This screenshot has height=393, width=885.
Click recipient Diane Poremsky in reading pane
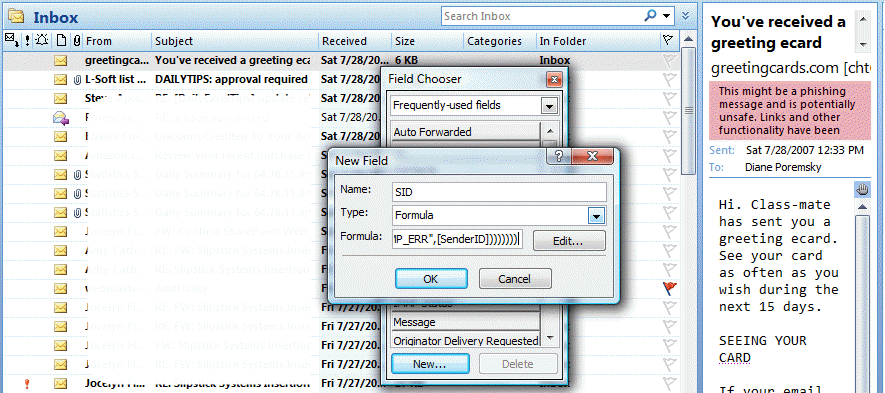(x=783, y=167)
